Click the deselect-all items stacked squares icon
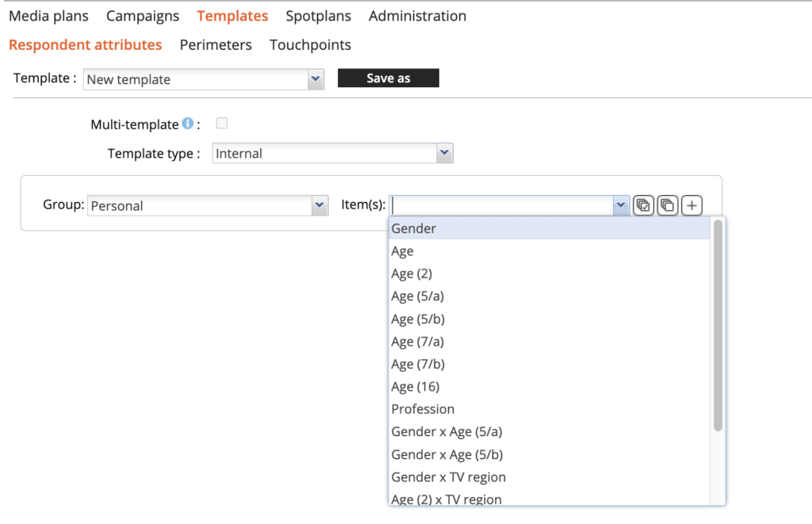 tap(668, 205)
